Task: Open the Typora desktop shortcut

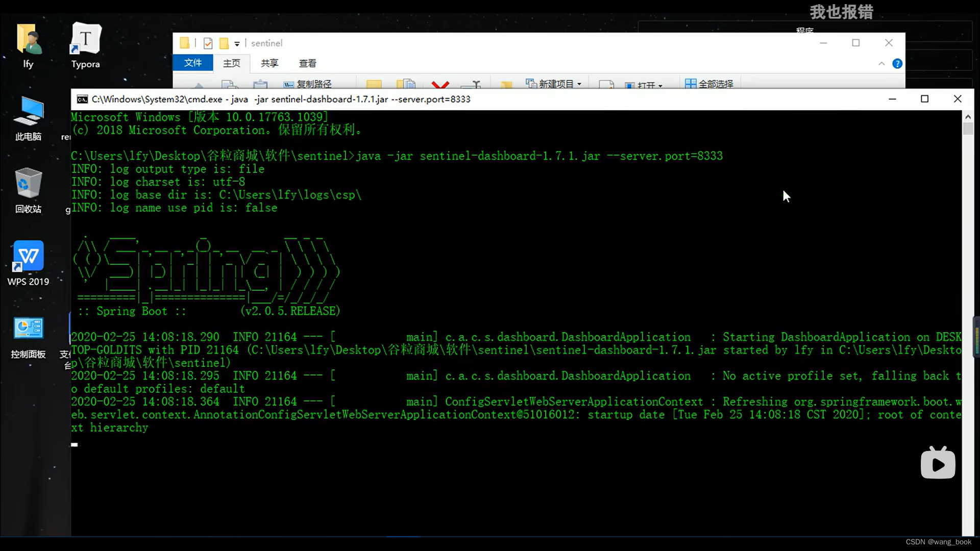Action: 85,40
